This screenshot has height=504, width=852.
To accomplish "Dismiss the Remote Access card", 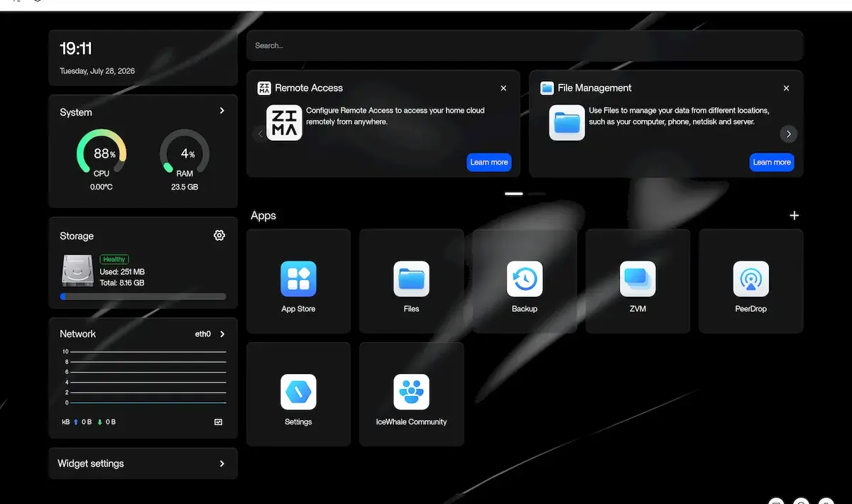I will tap(503, 88).
